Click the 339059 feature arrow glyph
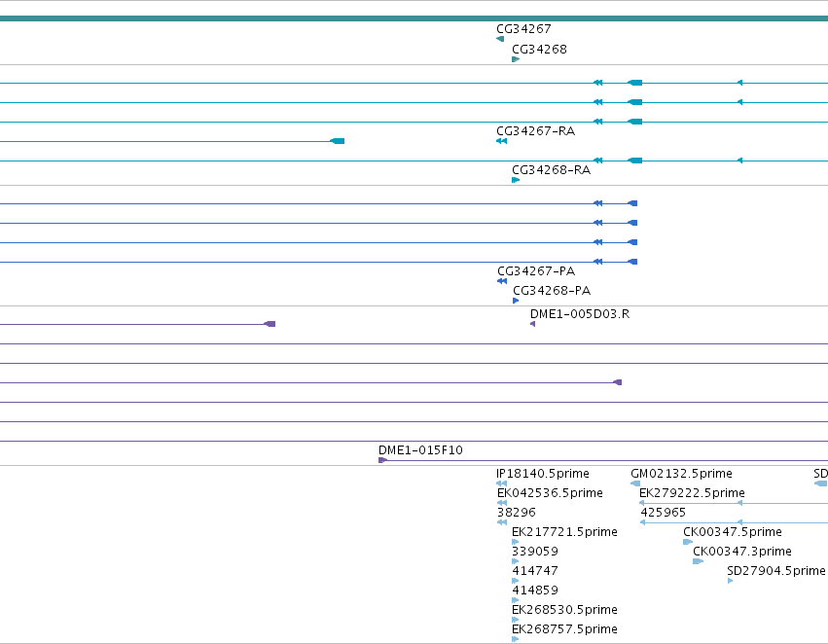This screenshot has width=828, height=644. [516, 561]
